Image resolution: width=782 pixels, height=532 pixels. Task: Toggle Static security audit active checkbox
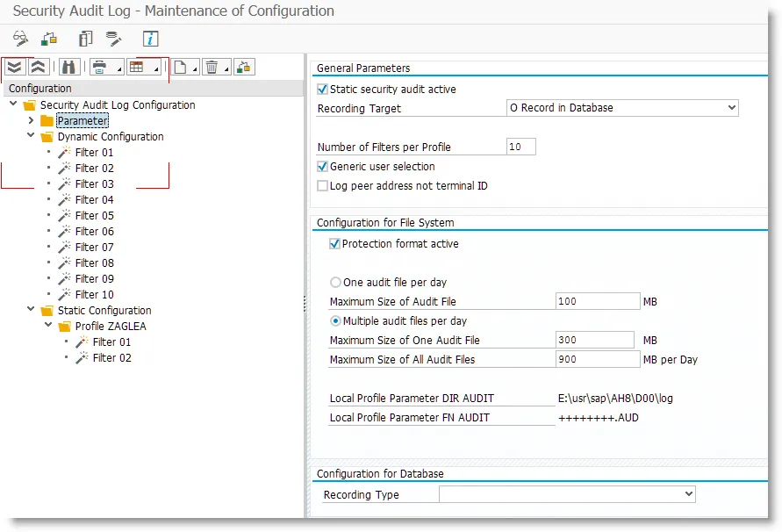323,90
